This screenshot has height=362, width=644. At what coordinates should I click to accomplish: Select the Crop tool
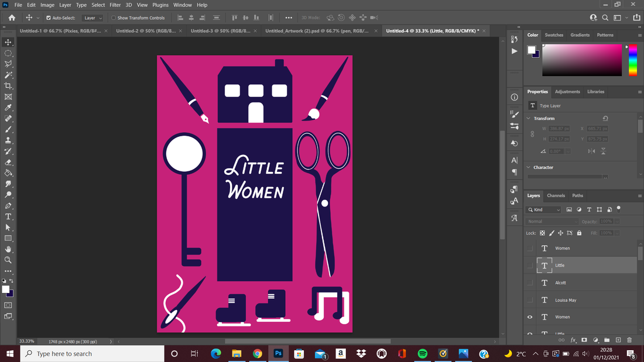pyautogui.click(x=8, y=86)
